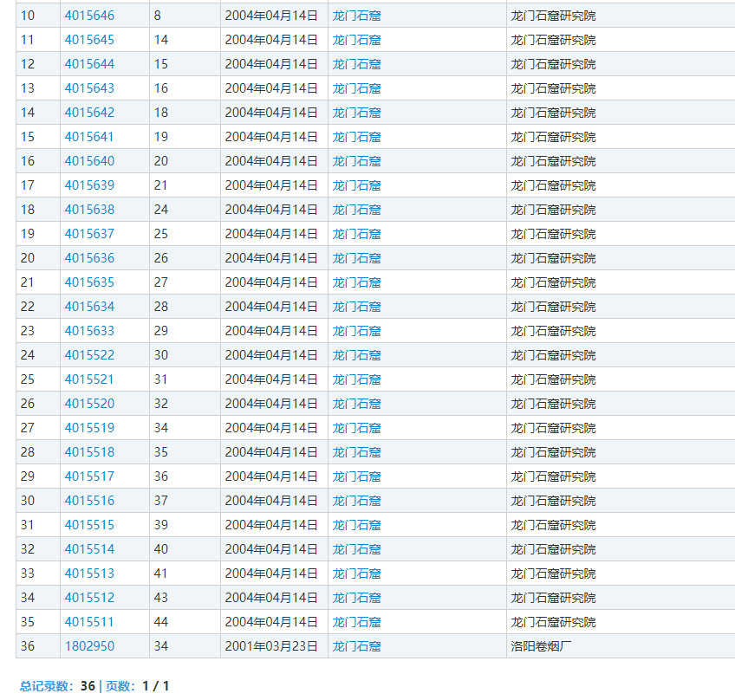Click the 4015513 registration link

[x=89, y=574]
